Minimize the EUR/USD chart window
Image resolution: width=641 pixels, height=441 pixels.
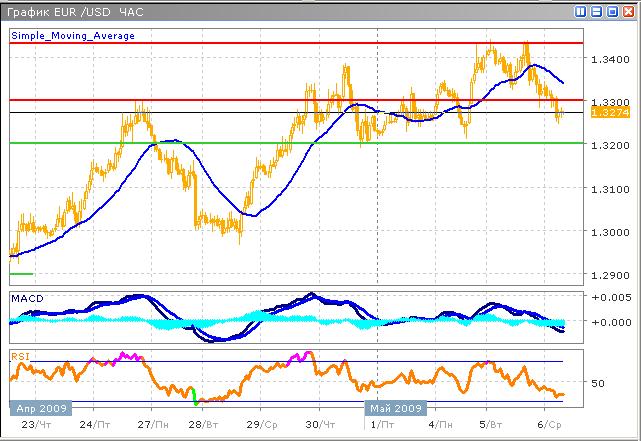(x=597, y=11)
